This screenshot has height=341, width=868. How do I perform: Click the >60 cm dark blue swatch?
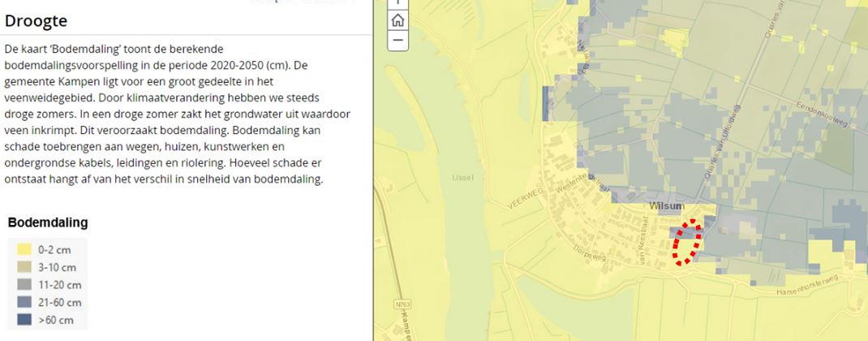[x=24, y=320]
